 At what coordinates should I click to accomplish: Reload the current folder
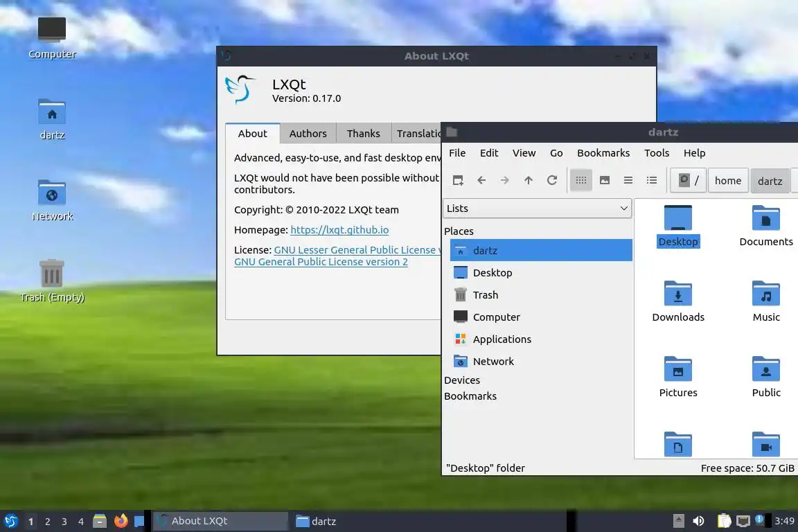point(551,180)
